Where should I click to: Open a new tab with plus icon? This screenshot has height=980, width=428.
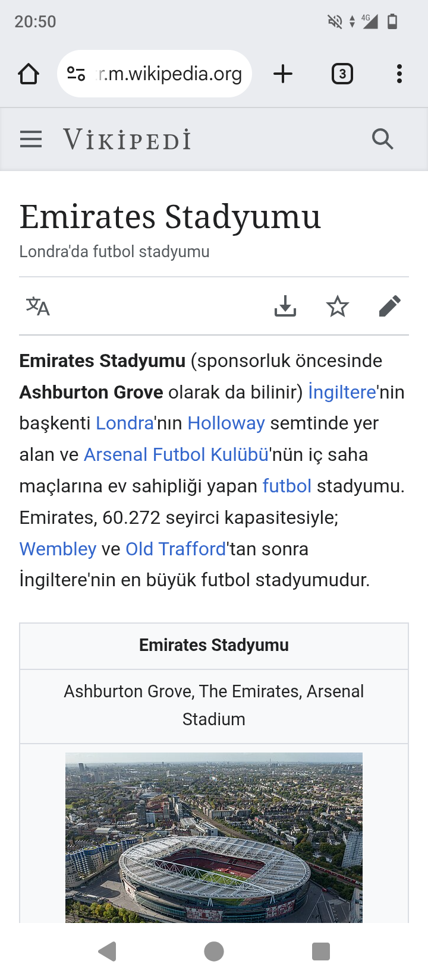point(283,74)
